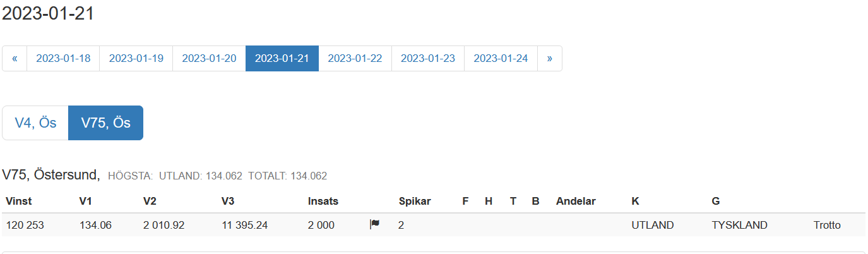The width and height of the screenshot is (868, 254).
Task: Go to next dates with » arrow
Action: [549, 58]
